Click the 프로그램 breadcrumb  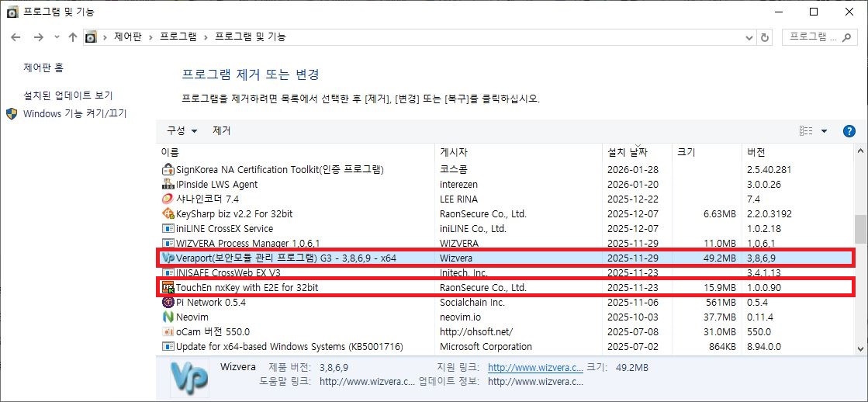[x=178, y=37]
